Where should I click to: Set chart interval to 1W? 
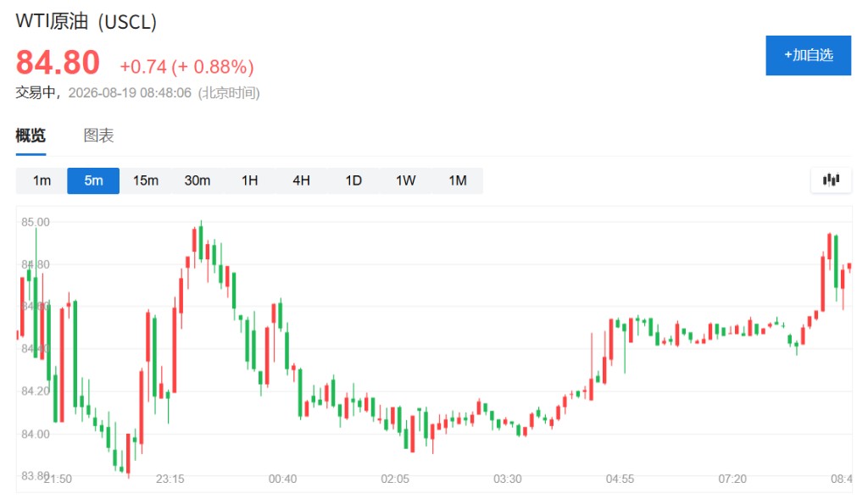pos(405,180)
